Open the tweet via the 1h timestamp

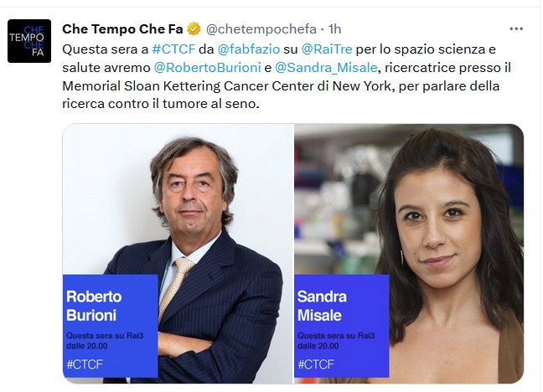pos(333,29)
